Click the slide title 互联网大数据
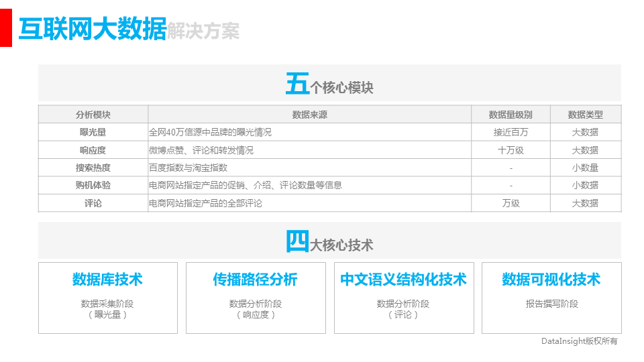The height and width of the screenshot is (362, 644). click(93, 29)
